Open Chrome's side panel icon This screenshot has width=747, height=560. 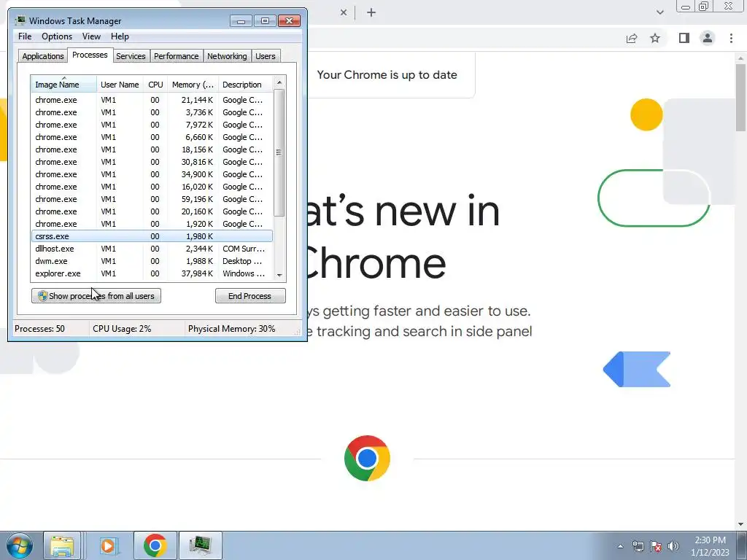(x=684, y=38)
